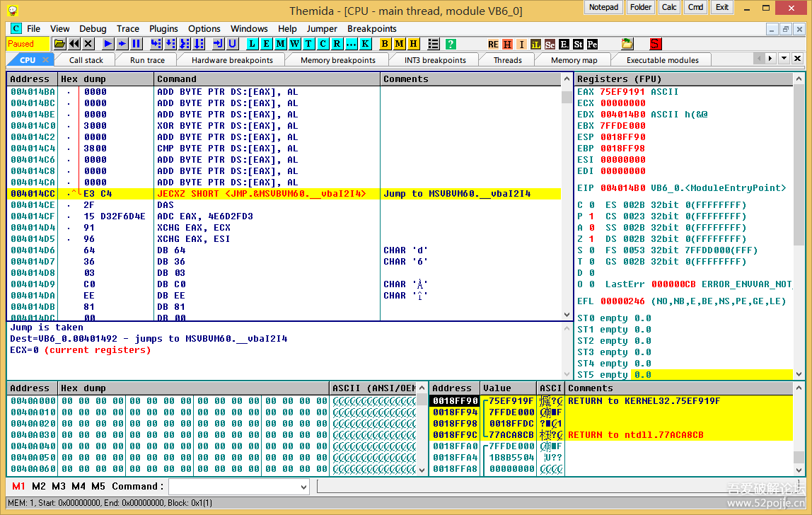Screen dimensions: 812x515
Task: Click the Cmd button in title bar
Action: 695,7
